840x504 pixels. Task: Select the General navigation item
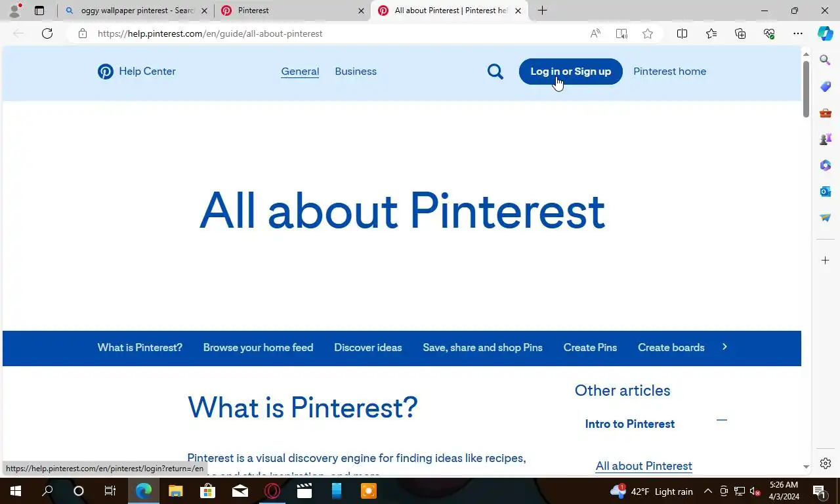(300, 72)
